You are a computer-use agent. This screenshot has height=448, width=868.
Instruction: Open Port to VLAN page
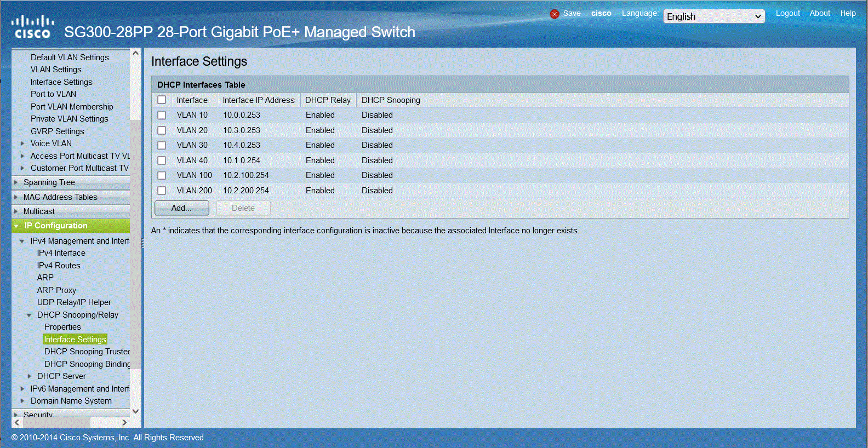pos(53,94)
